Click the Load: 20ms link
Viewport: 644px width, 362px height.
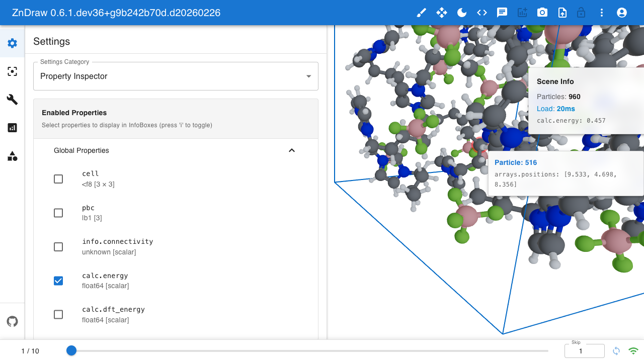[556, 109]
